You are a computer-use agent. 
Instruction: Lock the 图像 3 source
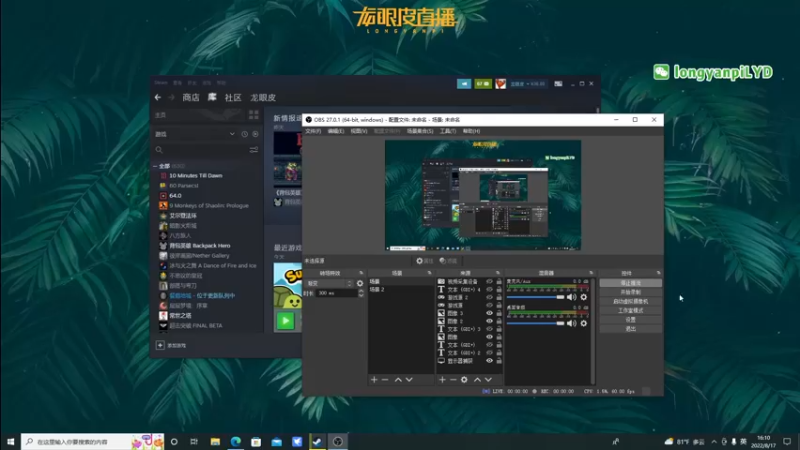tap(499, 313)
